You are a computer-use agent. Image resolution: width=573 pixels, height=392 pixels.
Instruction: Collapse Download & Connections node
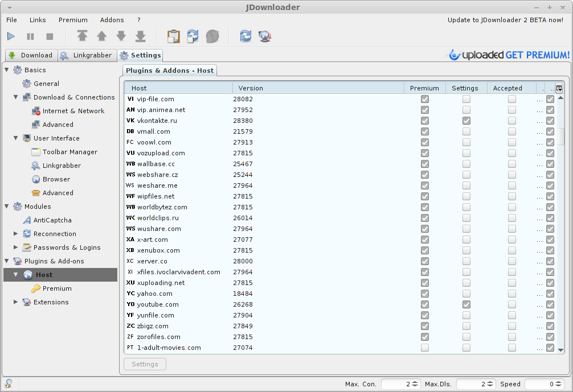click(16, 97)
